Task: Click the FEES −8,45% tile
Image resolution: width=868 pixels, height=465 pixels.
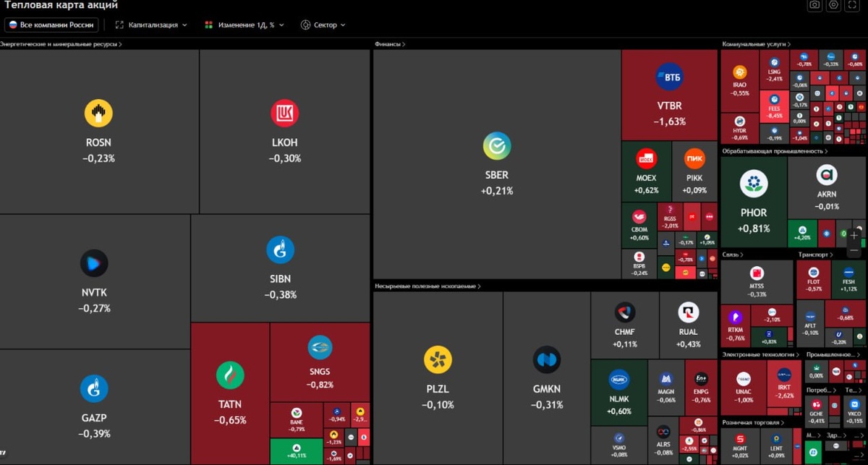Action: 774,106
